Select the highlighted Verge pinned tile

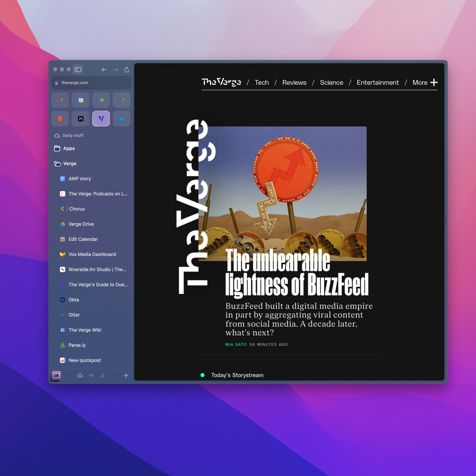coord(101,119)
